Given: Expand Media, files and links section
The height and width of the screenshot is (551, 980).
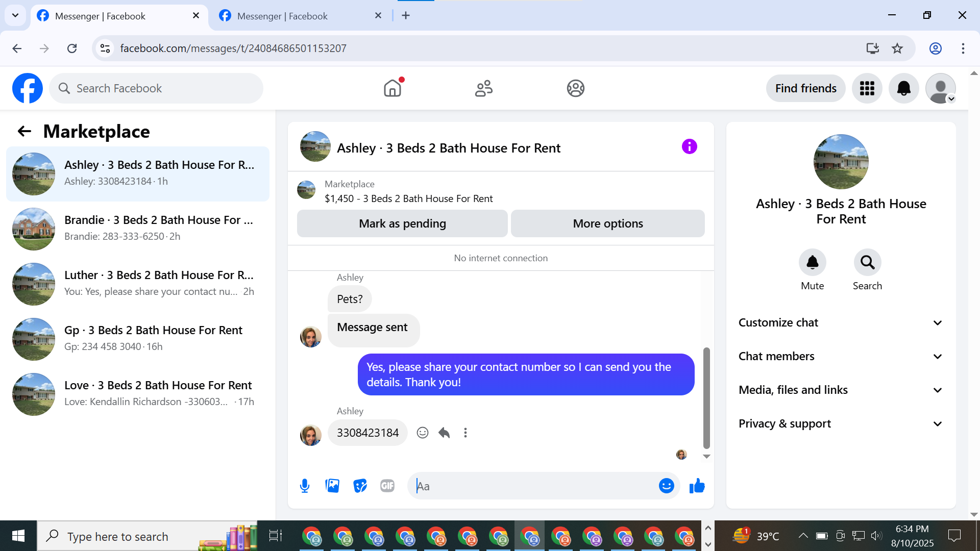Looking at the screenshot, I should [x=840, y=390].
